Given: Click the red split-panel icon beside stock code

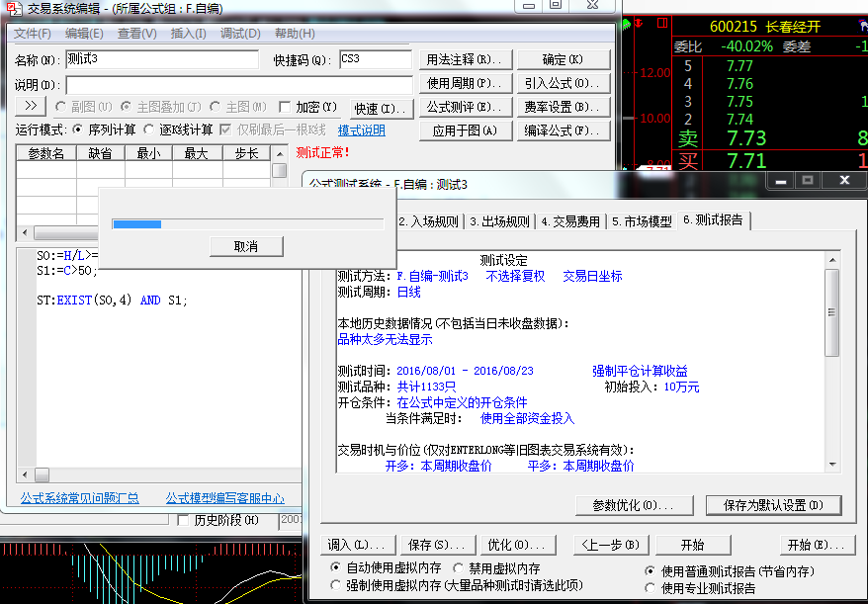Looking at the screenshot, I should (x=662, y=23).
